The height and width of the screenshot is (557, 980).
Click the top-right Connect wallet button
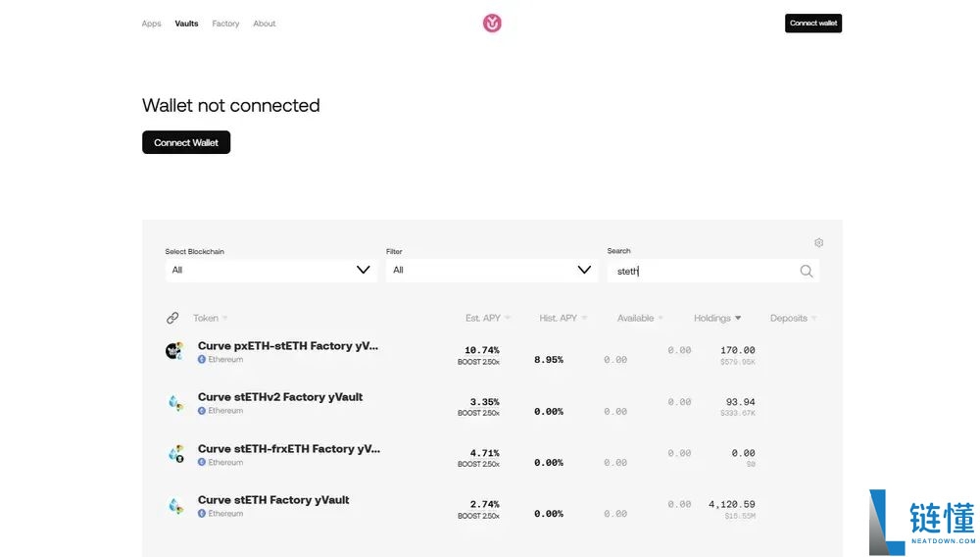[x=812, y=24]
